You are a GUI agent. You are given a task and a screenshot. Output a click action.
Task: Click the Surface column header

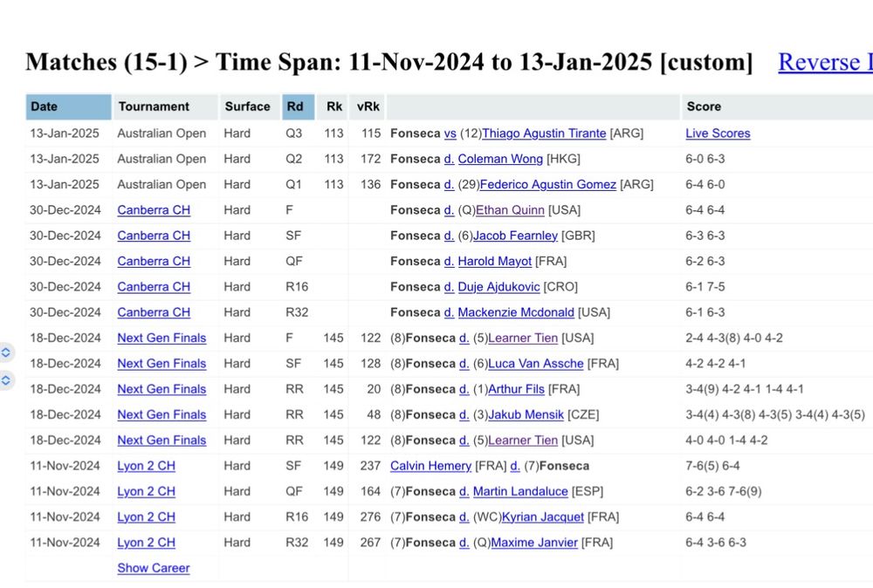250,106
